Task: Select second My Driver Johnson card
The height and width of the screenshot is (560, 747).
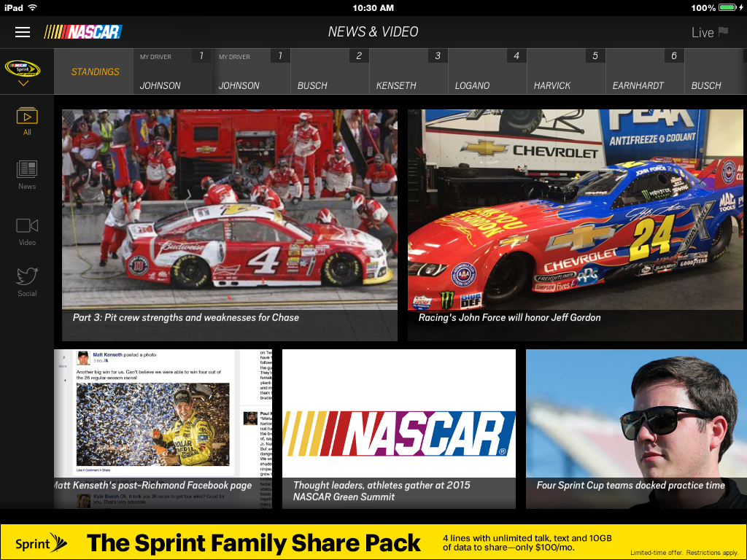Action: [251, 71]
